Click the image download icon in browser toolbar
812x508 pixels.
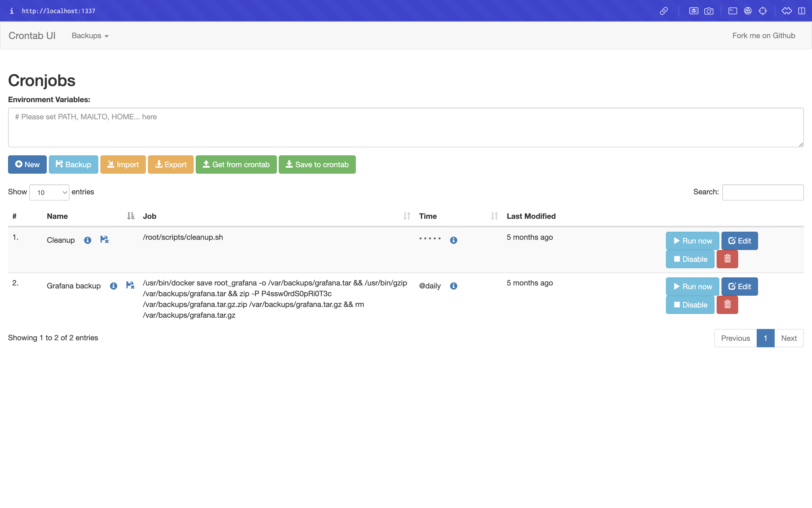694,11
